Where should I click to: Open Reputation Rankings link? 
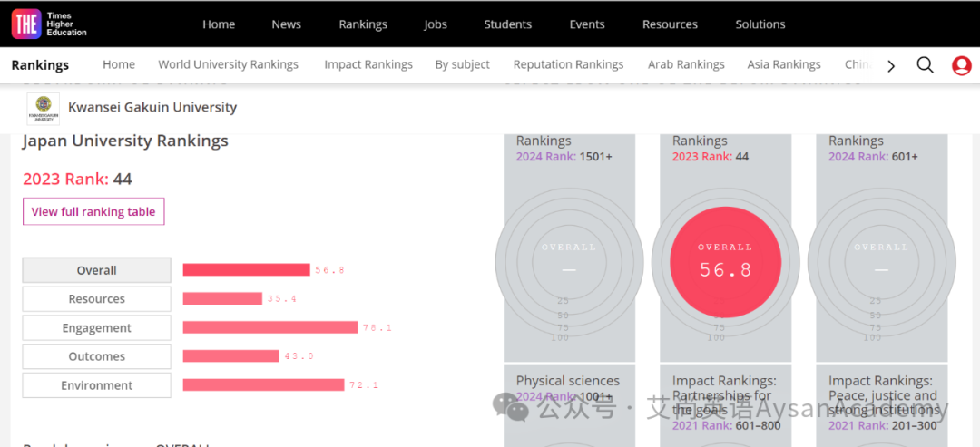pyautogui.click(x=568, y=64)
